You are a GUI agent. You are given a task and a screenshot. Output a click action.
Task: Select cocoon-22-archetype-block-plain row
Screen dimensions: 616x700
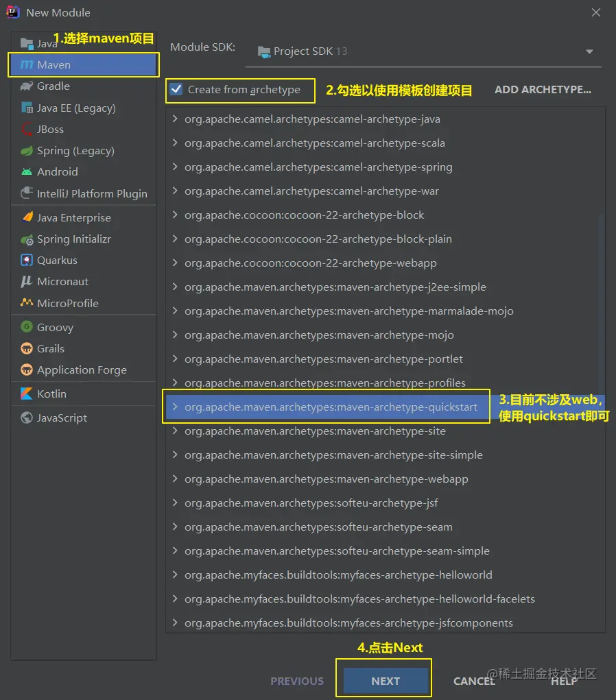pyautogui.click(x=386, y=239)
